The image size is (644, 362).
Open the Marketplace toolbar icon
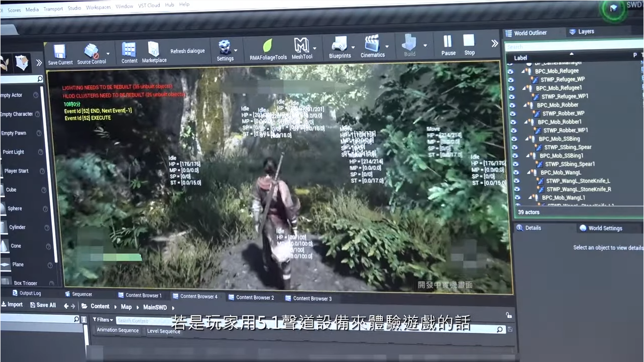pyautogui.click(x=154, y=49)
